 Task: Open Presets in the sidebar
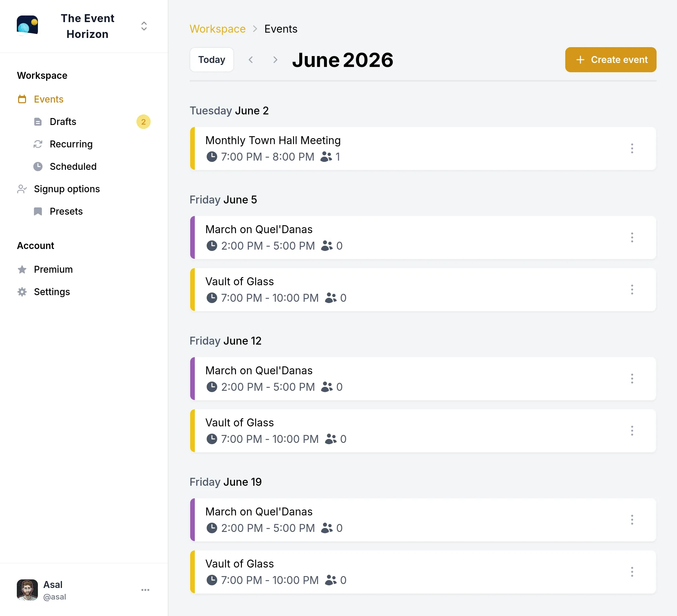point(66,211)
